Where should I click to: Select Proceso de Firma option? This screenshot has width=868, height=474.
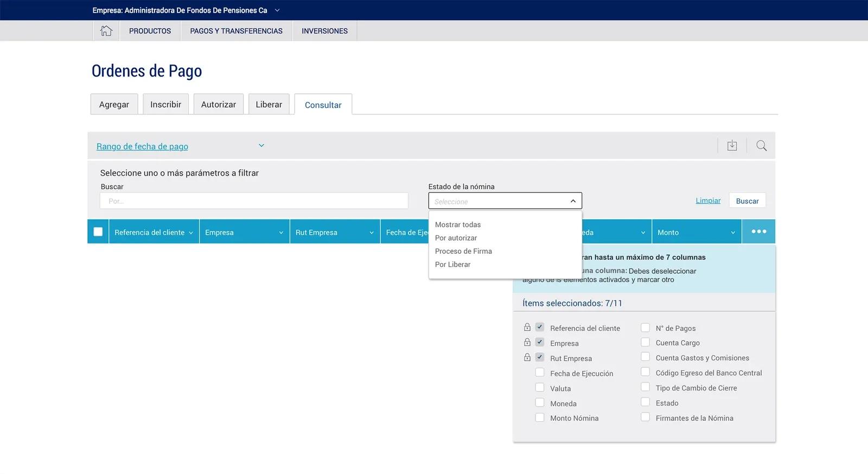click(463, 251)
